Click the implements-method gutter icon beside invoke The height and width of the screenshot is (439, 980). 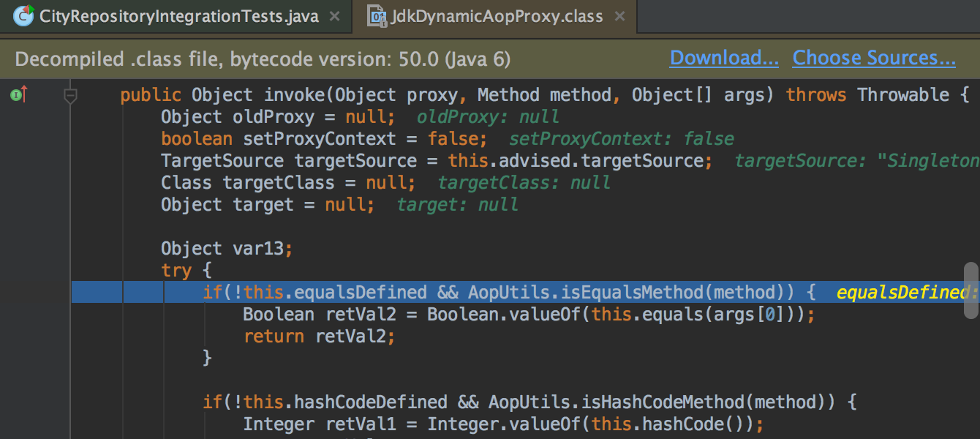[20, 94]
